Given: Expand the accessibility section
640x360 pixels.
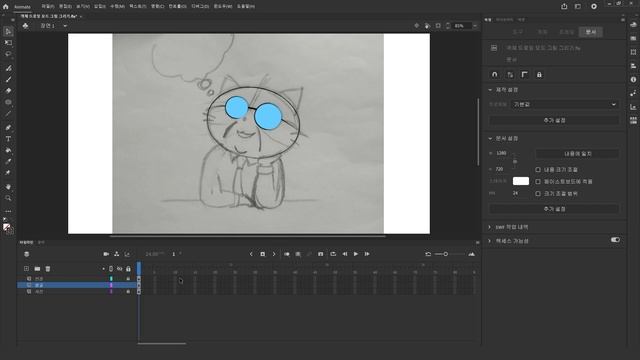Looking at the screenshot, I should coord(490,241).
